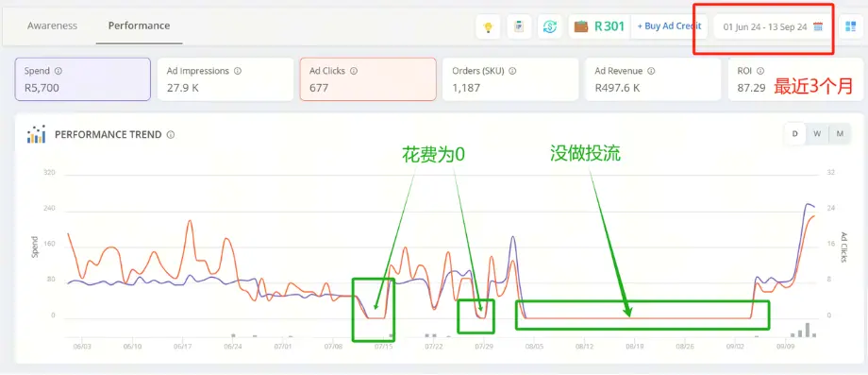Click the currency refresh icon
The image size is (868, 375).
coord(550,26)
